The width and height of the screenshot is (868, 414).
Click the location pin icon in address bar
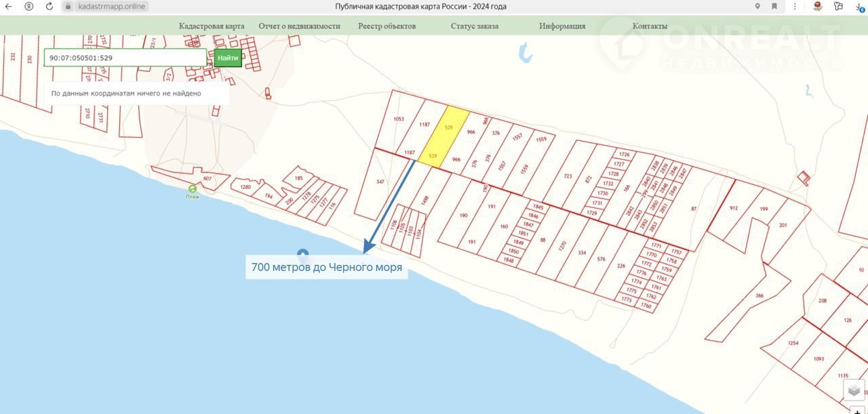(757, 6)
